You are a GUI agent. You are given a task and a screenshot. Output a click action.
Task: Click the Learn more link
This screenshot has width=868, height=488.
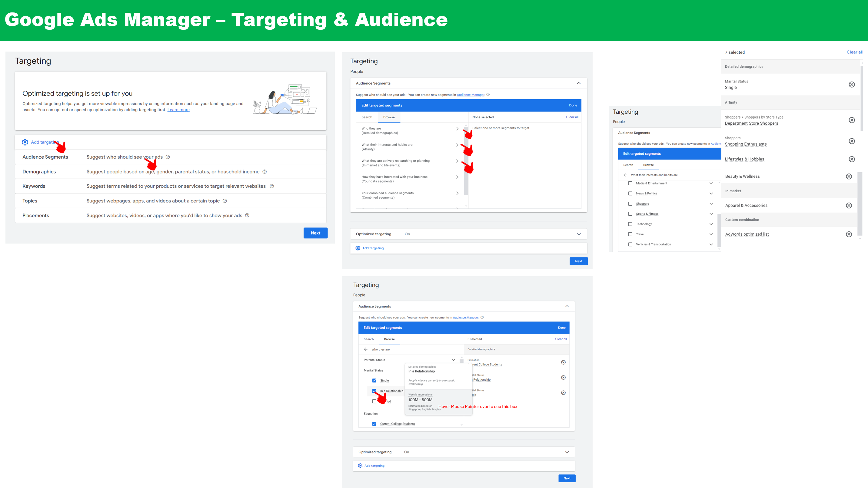pyautogui.click(x=178, y=110)
